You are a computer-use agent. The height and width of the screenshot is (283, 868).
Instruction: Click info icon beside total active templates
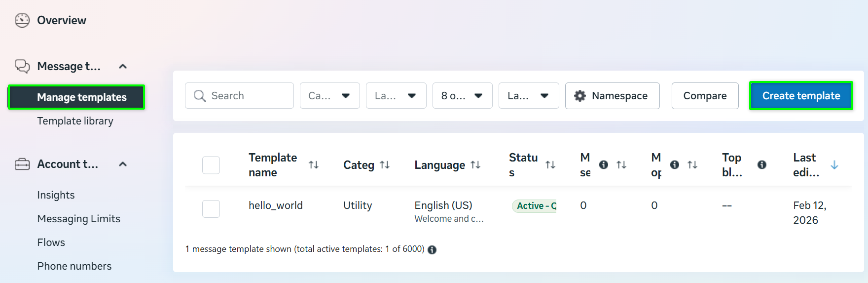[432, 250]
